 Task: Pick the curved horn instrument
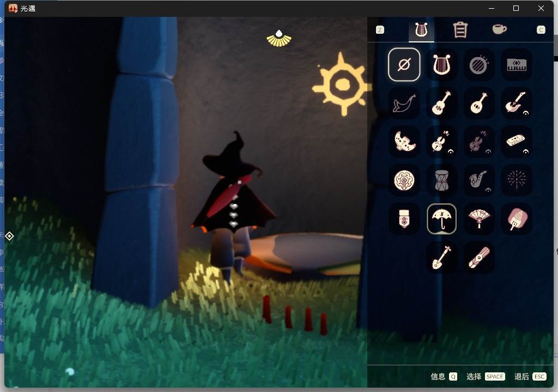404,103
